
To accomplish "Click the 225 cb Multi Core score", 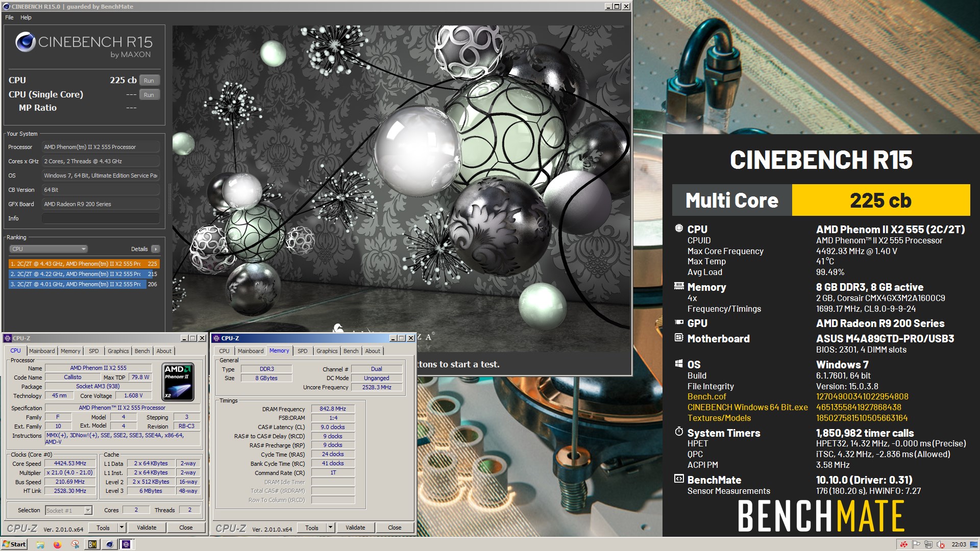I will coord(880,201).
